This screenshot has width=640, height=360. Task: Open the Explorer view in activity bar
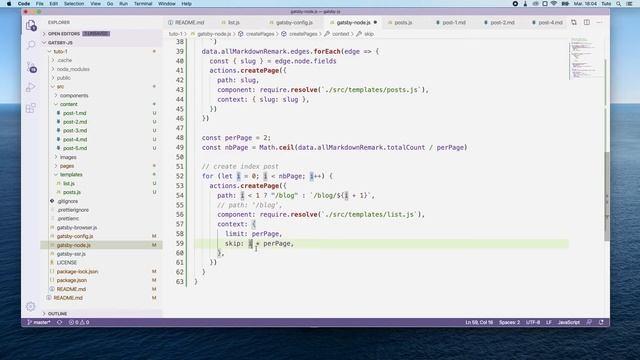31,26
